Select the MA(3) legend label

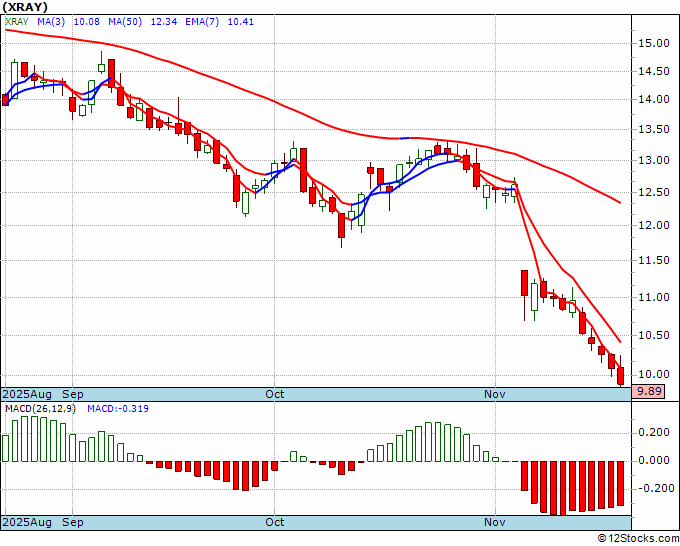(x=51, y=22)
